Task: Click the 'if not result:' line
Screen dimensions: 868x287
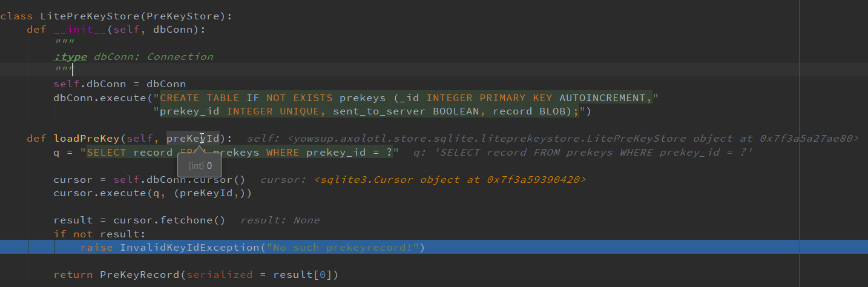Action: click(x=100, y=234)
